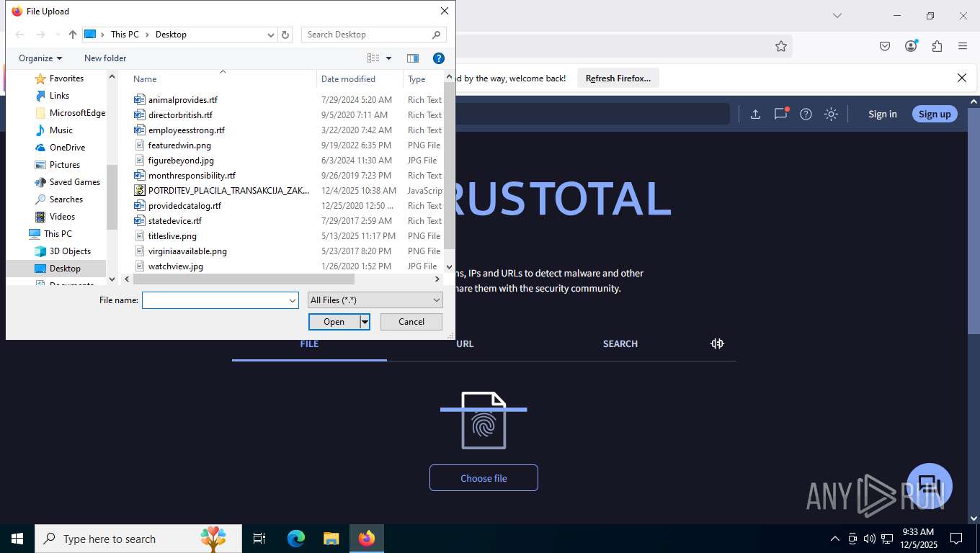Expand the Open button split arrow
This screenshot has height=553, width=980.
[x=365, y=322]
